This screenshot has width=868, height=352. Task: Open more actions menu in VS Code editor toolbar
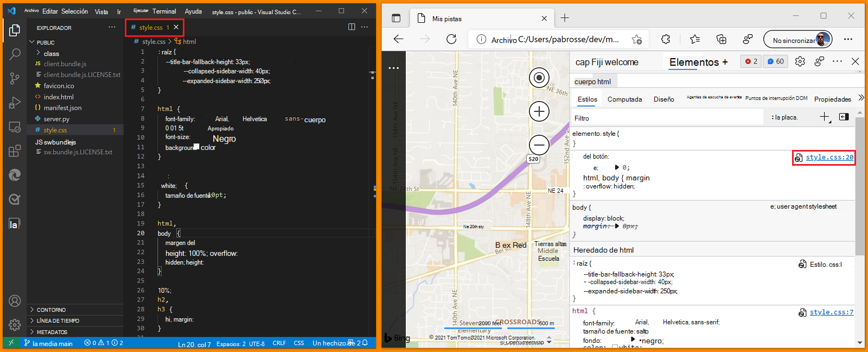[x=365, y=27]
